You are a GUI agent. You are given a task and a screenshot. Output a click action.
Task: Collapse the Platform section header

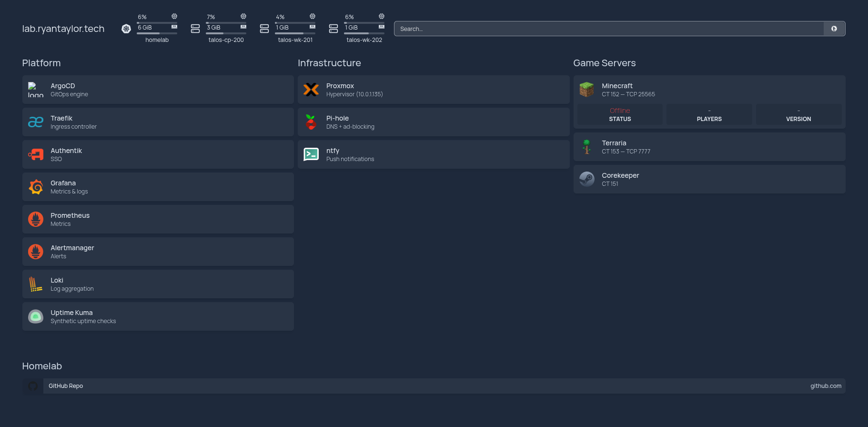(x=41, y=63)
